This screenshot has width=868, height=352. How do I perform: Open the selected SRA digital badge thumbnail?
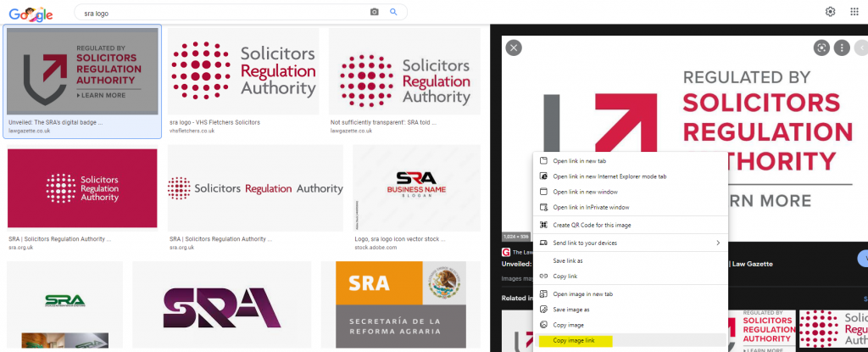82,71
